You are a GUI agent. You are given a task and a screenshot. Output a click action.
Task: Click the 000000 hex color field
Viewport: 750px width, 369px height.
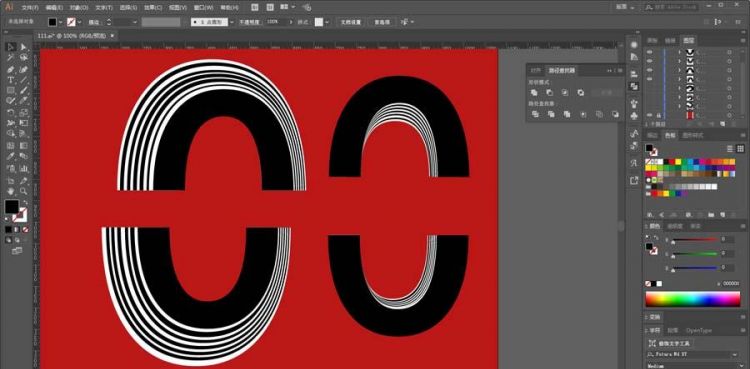coord(731,283)
